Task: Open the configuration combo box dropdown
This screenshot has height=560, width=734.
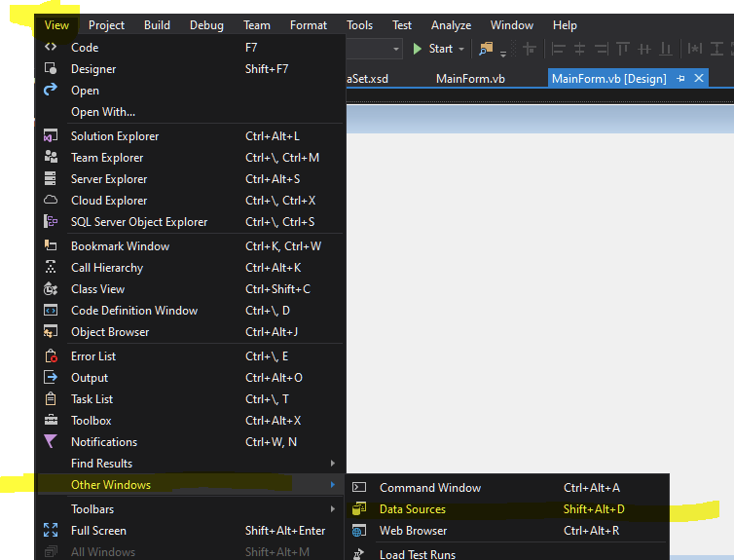Action: click(396, 49)
